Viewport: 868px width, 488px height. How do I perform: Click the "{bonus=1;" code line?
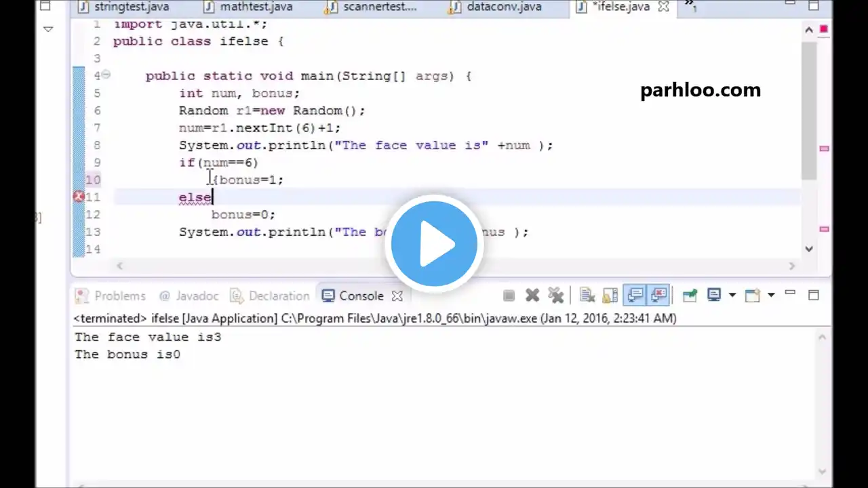point(248,180)
